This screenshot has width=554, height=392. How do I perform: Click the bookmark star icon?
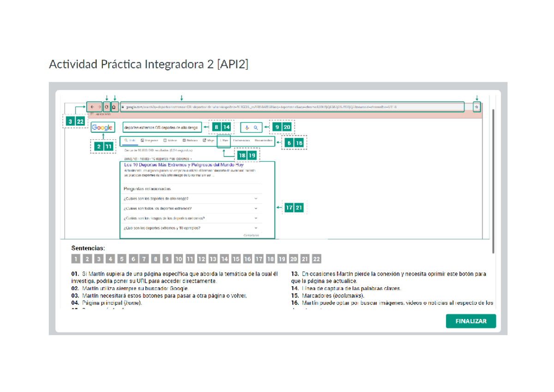click(x=477, y=107)
